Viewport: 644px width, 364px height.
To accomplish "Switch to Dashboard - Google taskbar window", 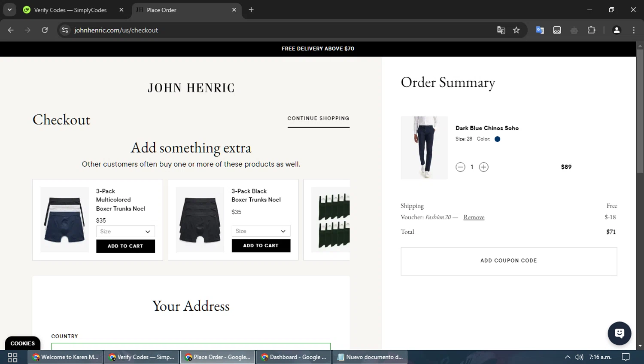I will pos(294,357).
